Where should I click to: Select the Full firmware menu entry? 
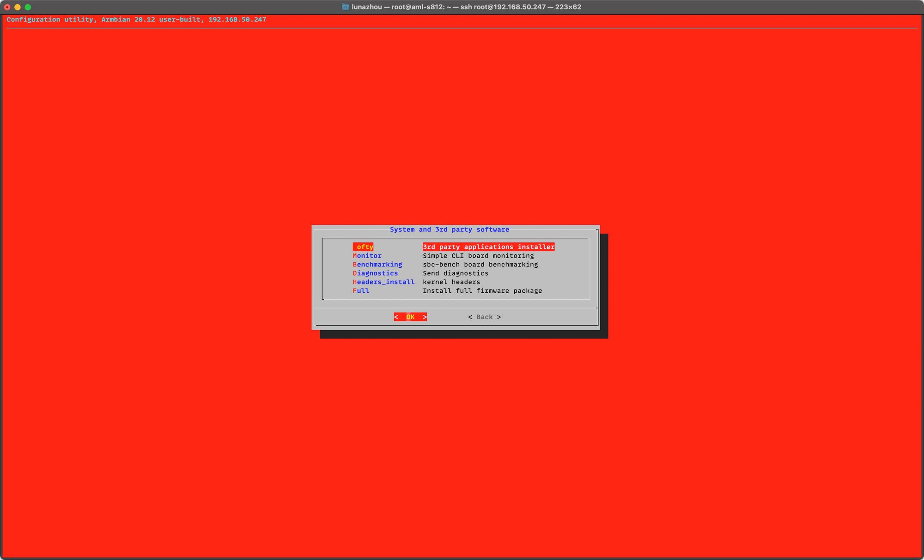pos(361,291)
